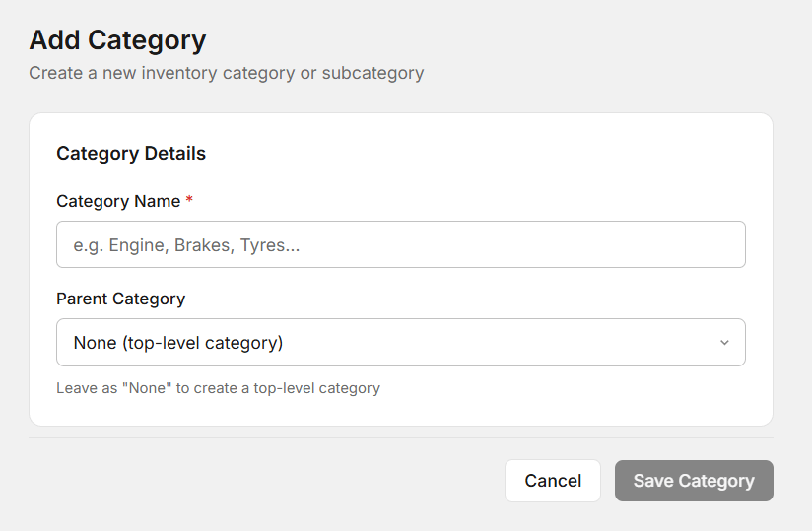Click the chevron arrow in Parent Category select
This screenshot has width=812, height=531.
pos(724,343)
